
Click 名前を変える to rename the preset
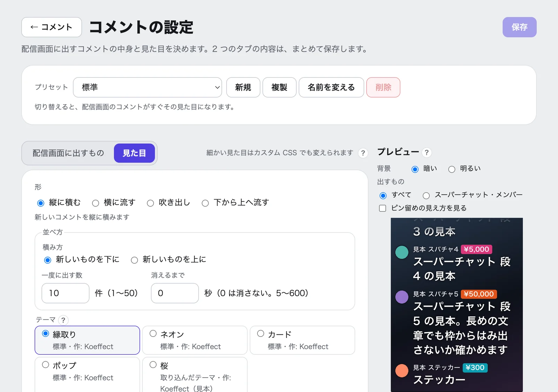pos(331,87)
